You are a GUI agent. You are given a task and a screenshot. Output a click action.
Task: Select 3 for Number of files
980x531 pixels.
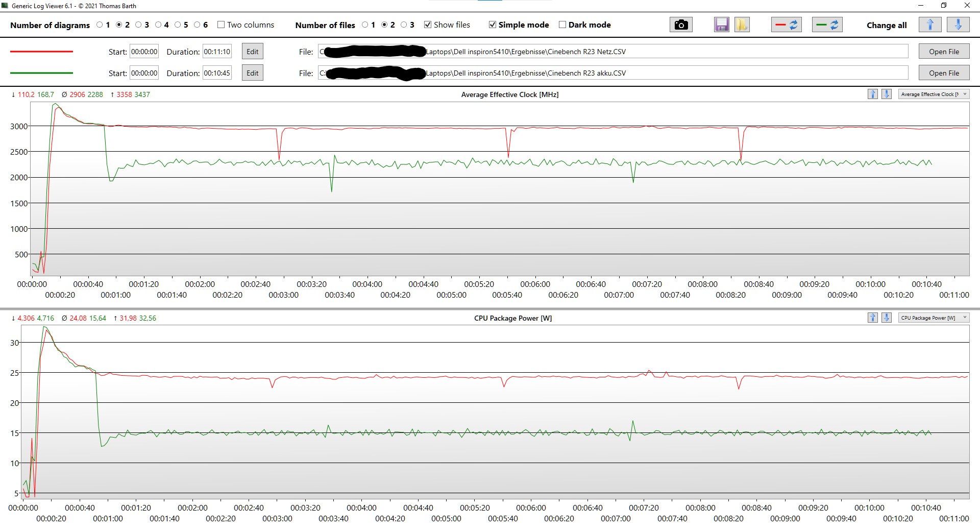tap(404, 25)
